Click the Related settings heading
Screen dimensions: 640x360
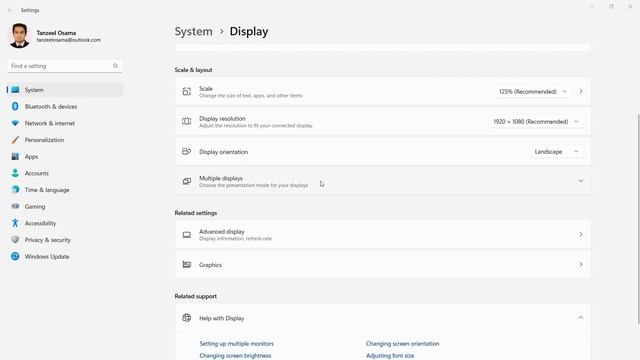(196, 213)
